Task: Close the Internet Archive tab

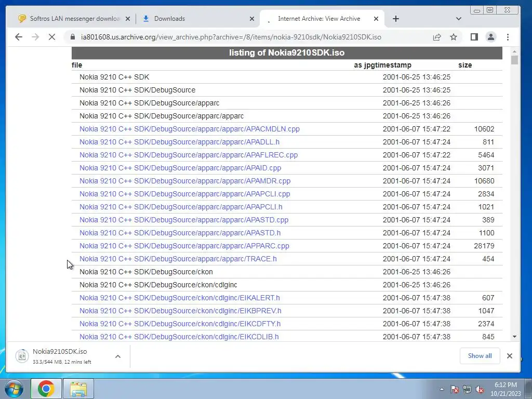Action: point(376,19)
